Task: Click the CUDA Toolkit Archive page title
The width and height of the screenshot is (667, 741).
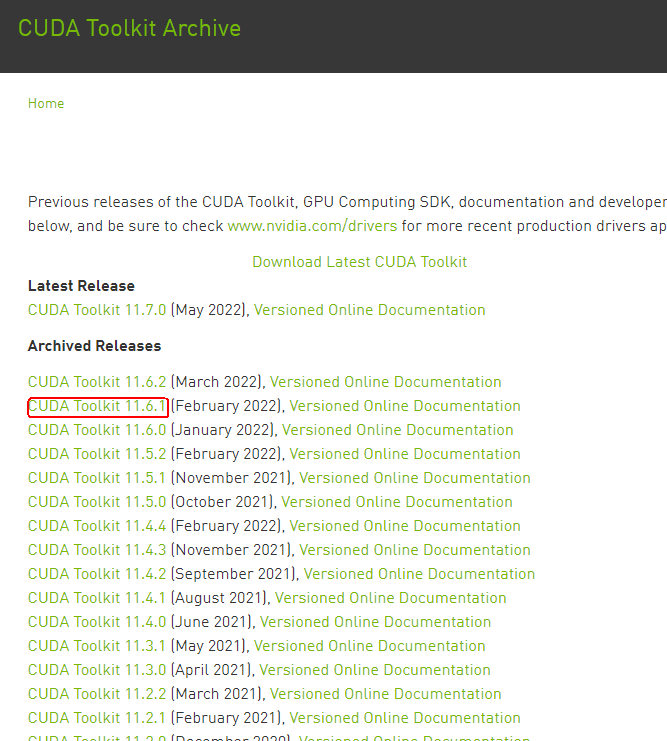Action: point(130,28)
